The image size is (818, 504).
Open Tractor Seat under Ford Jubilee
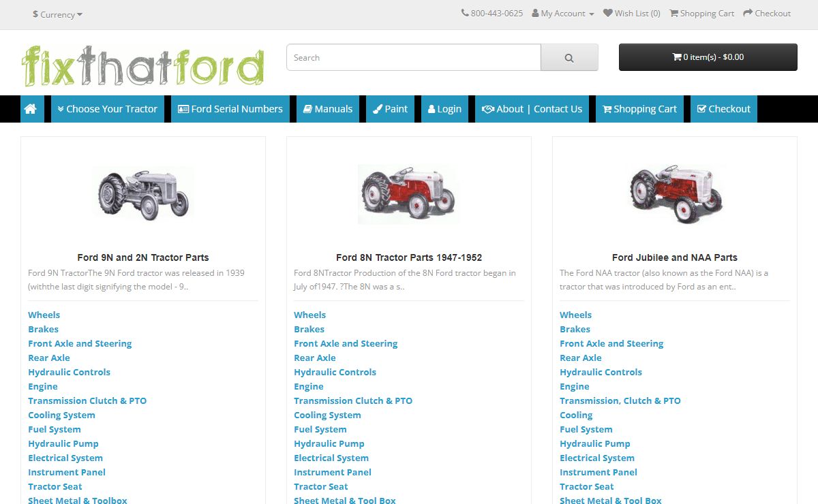click(587, 486)
